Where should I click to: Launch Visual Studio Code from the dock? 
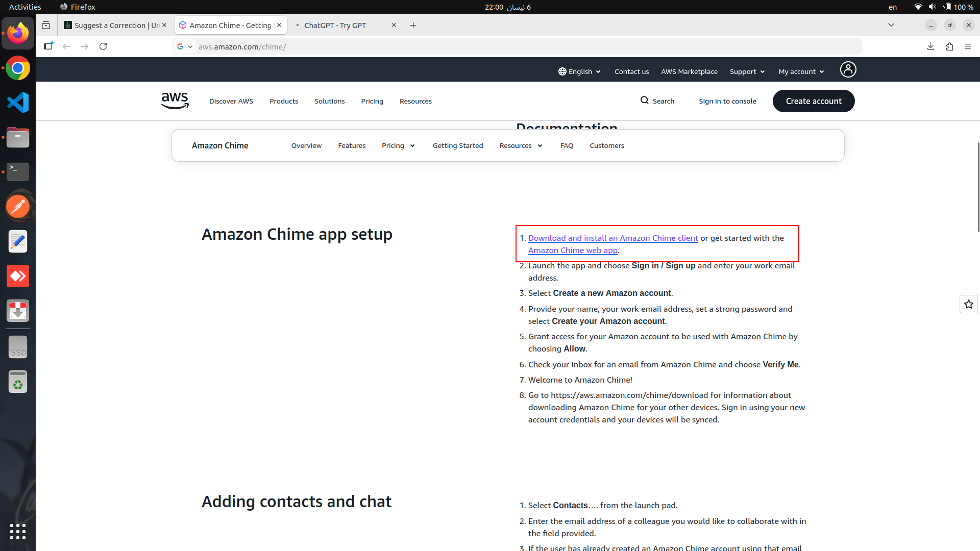pos(18,103)
